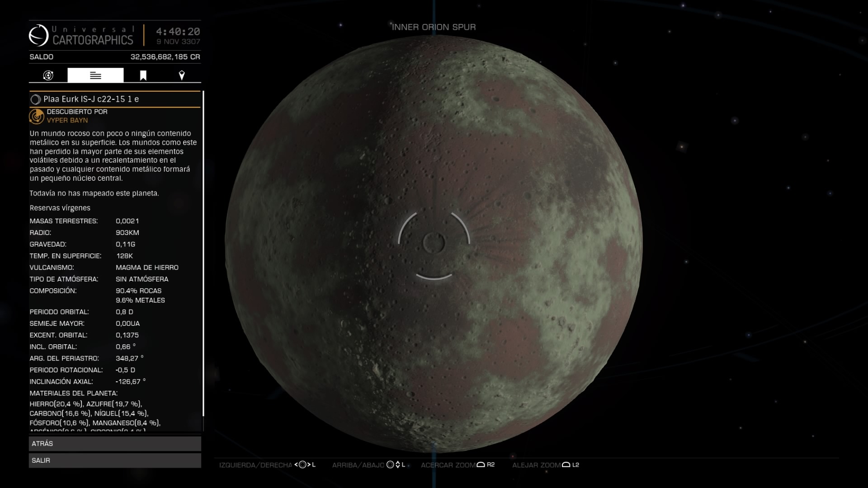Click the planet icon beside Plaa Eurk name
868x488 pixels.
point(35,99)
